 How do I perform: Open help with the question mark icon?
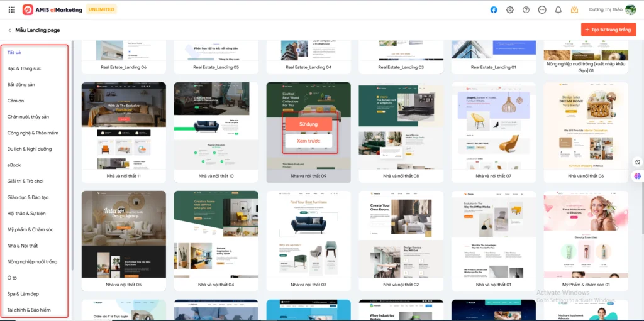tap(526, 10)
